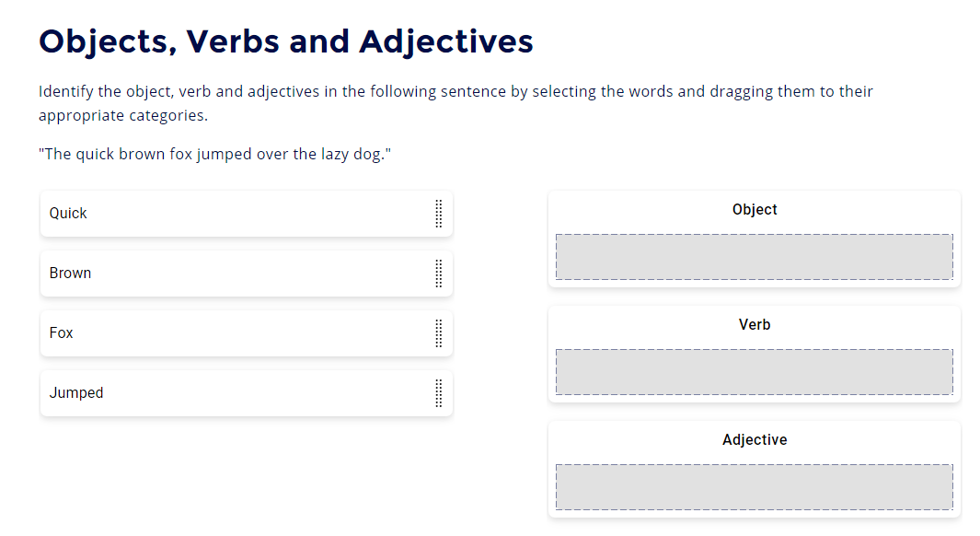Click the Adjective category header
980x536 pixels.
pos(755,440)
